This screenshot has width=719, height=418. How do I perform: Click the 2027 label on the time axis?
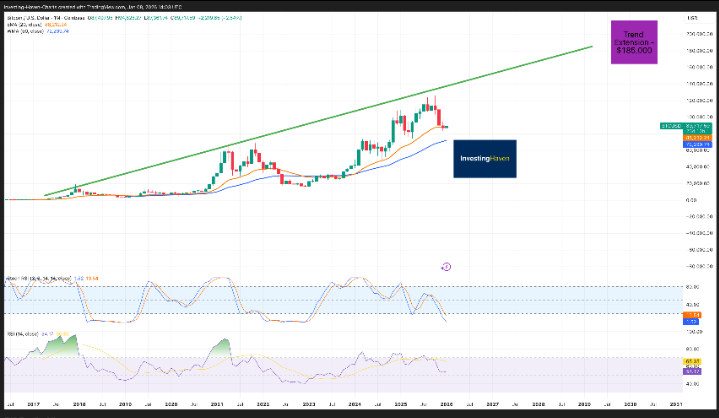click(492, 405)
